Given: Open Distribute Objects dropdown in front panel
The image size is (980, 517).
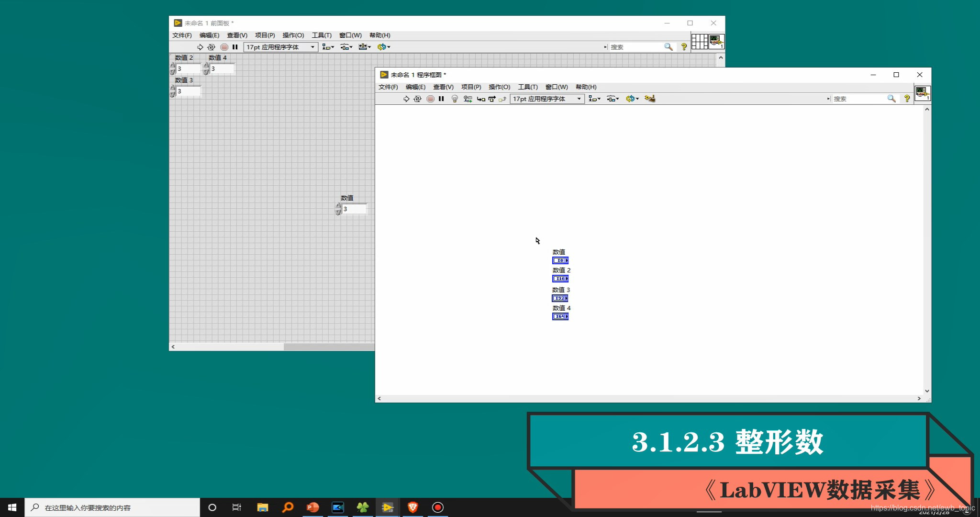Looking at the screenshot, I should click(346, 47).
